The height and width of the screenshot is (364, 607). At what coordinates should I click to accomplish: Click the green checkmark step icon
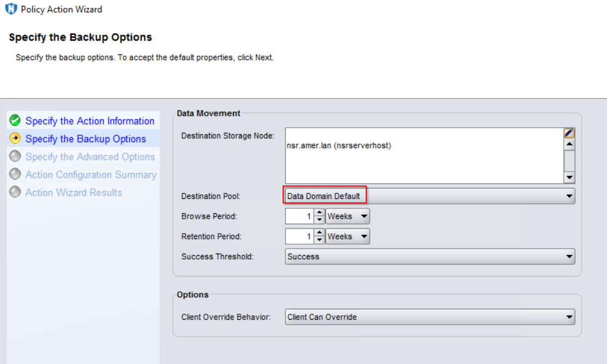click(15, 121)
